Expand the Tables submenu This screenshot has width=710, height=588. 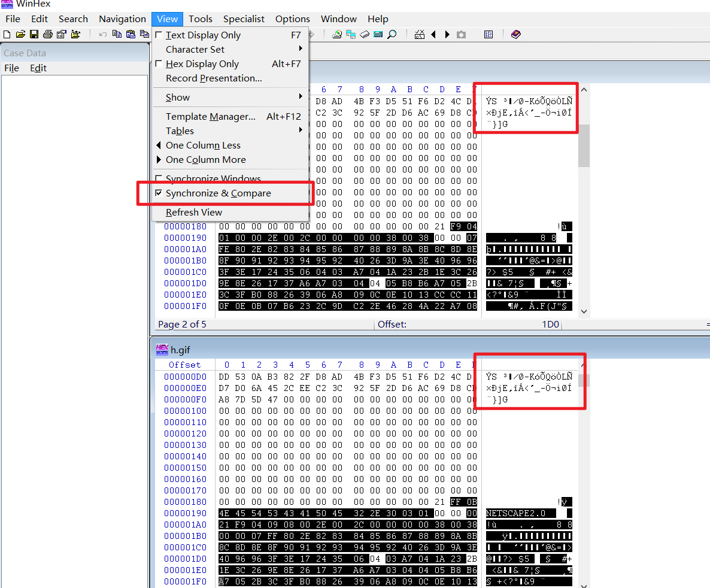(x=230, y=131)
